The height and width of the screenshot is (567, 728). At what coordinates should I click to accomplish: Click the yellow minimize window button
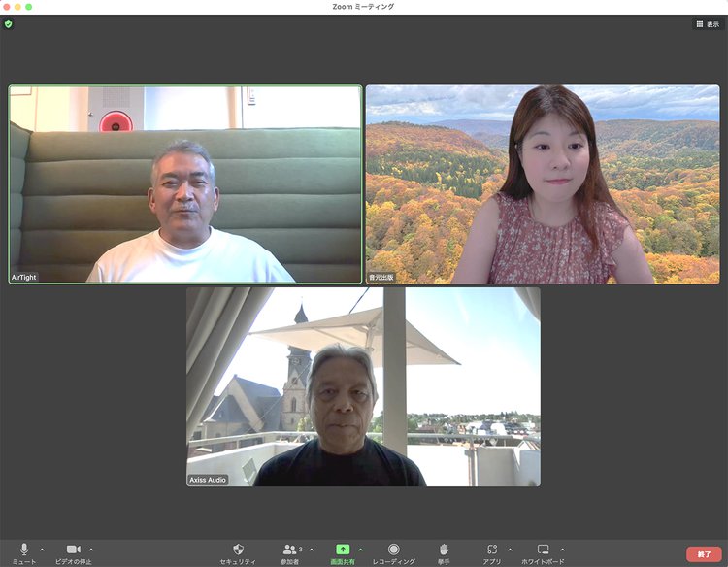[17, 7]
